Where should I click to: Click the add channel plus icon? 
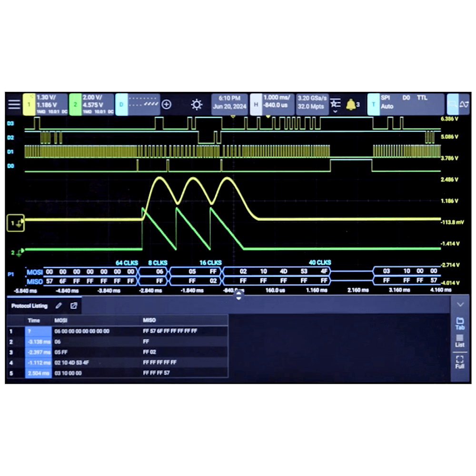click(x=167, y=104)
